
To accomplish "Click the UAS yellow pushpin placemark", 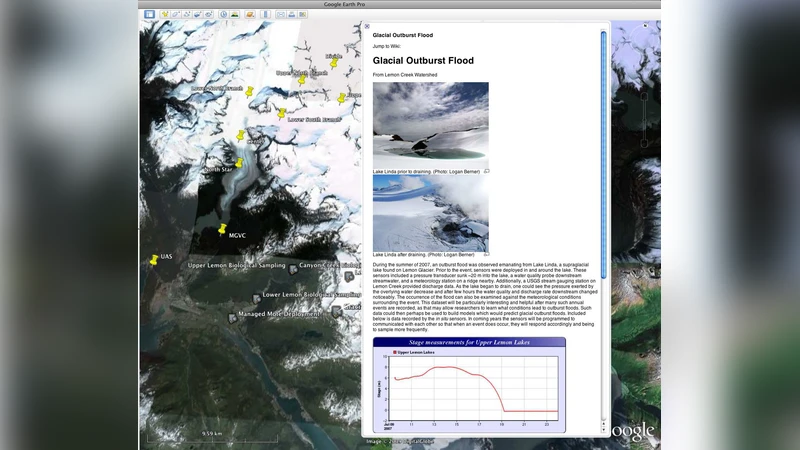I will pyautogui.click(x=154, y=259).
